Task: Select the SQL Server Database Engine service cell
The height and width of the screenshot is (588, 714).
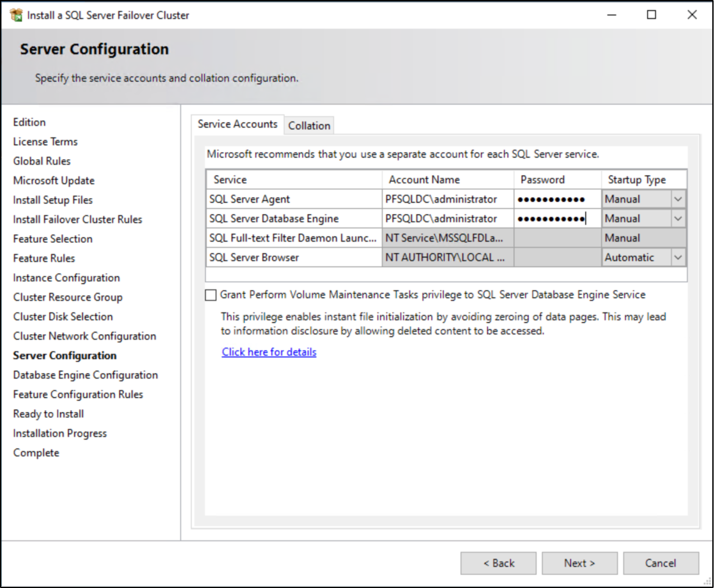Action: [294, 219]
